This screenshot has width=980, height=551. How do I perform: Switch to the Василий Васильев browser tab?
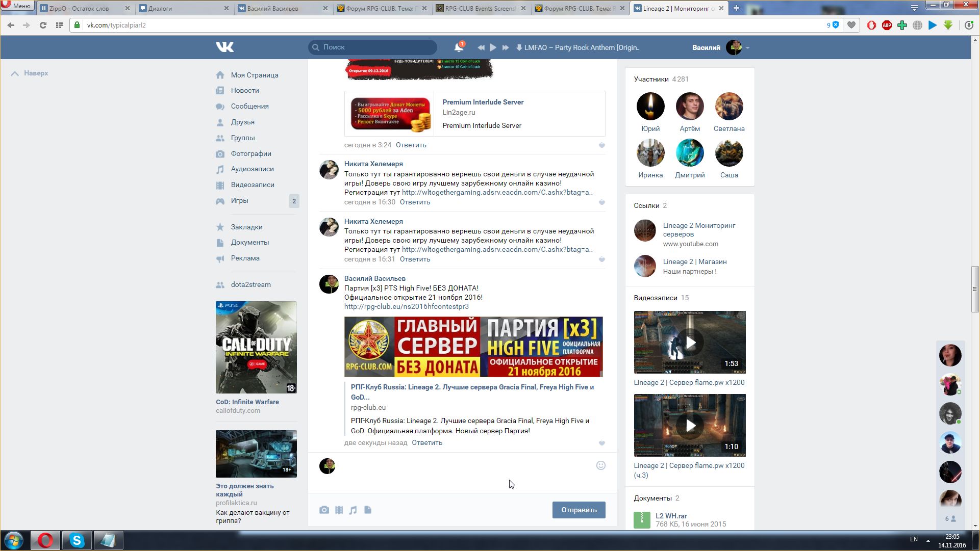tap(283, 8)
